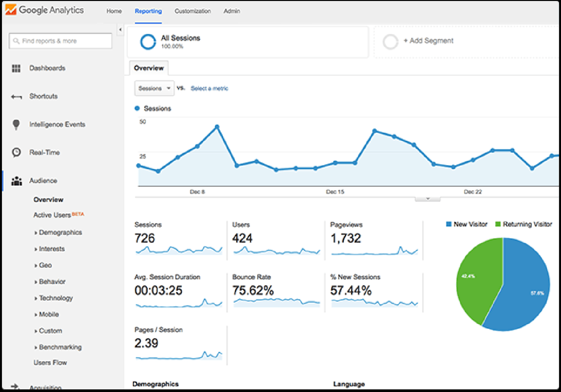Click the Find reports & more search box
Viewport: 561px width, 392px height.
60,41
